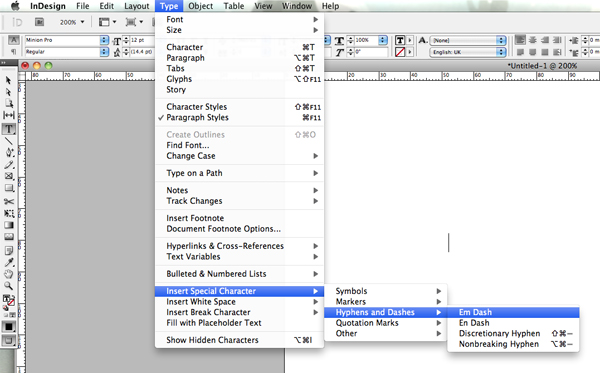Expand the Change Case submenu
Image resolution: width=600 pixels, height=373 pixels.
[240, 156]
